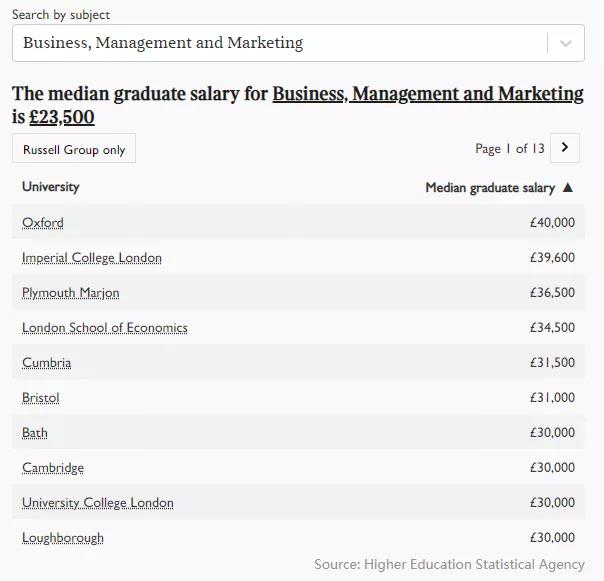Viewport: 604px width, 581px height.
Task: Open the Loughborough university link
Action: [63, 538]
